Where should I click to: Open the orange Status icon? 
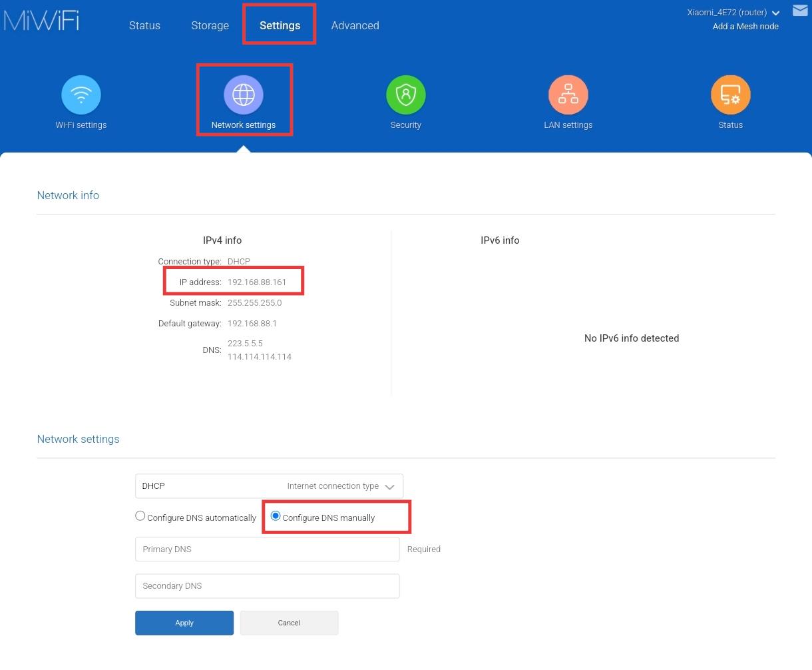(x=730, y=95)
